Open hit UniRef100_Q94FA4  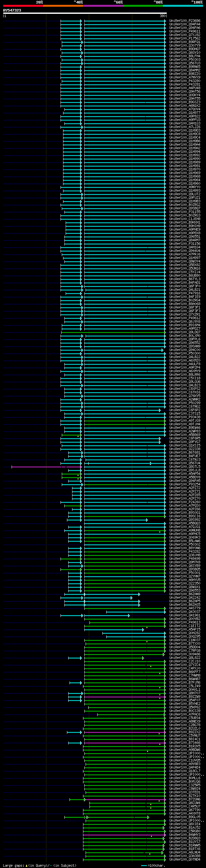pyautogui.click(x=185, y=24)
